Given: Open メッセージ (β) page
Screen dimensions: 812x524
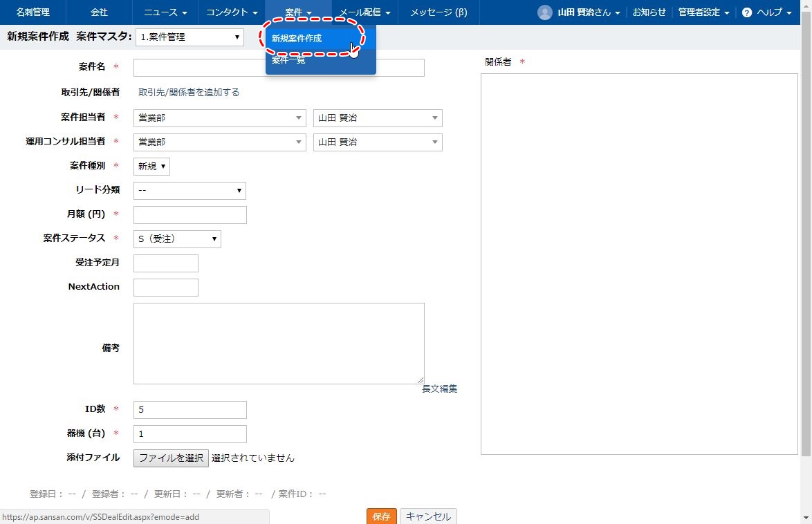Looking at the screenshot, I should [439, 12].
